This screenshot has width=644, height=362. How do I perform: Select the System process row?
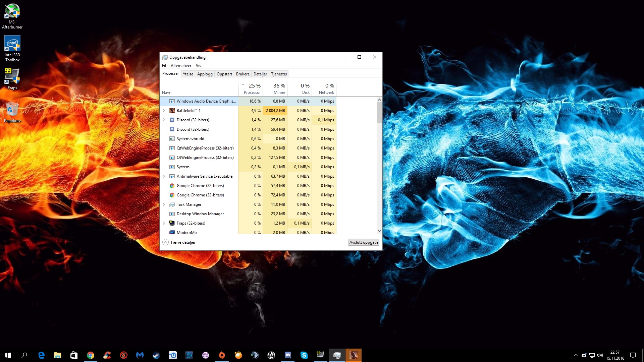click(248, 167)
